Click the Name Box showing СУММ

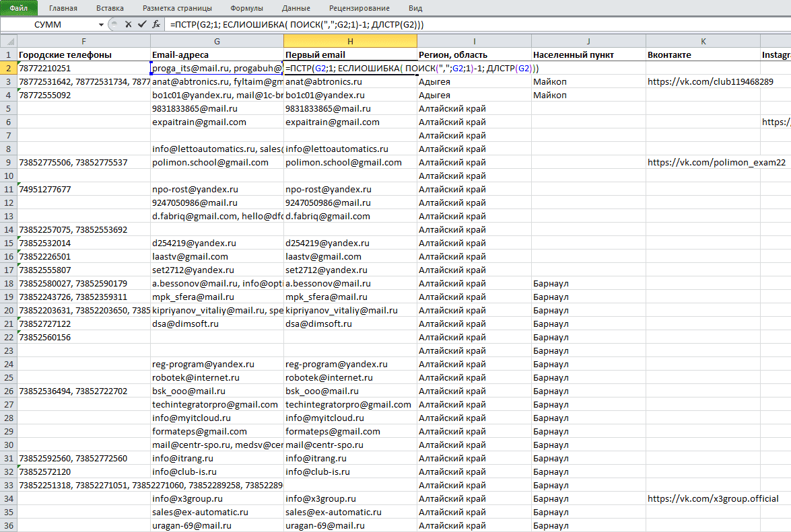tap(48, 25)
